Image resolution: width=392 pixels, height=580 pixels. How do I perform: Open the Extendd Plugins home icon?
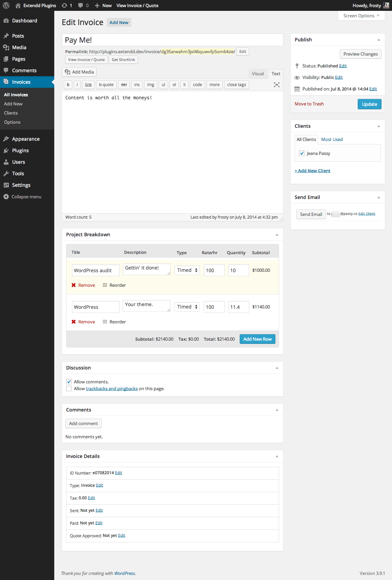18,5
